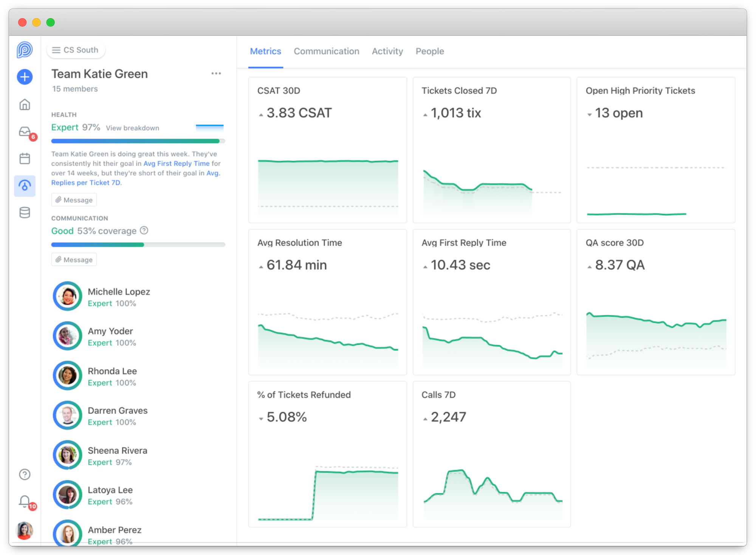Click the hamburger icon in CS South
The width and height of the screenshot is (756, 555).
click(x=56, y=50)
